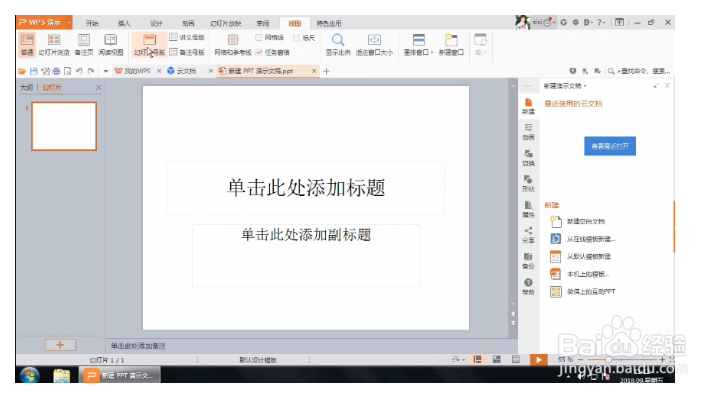Image resolution: width=728 pixels, height=394 pixels.
Task: Click 从在线模板新建 (New from online template)
Action: pos(583,239)
